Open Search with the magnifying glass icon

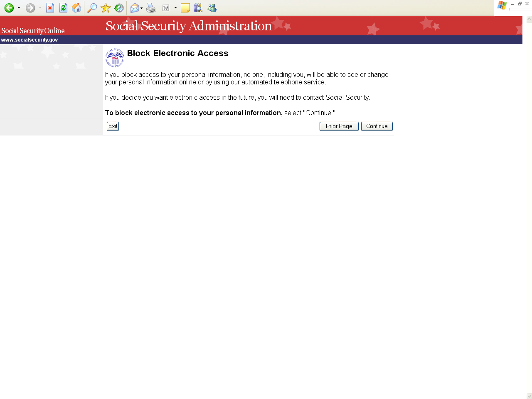(92, 8)
